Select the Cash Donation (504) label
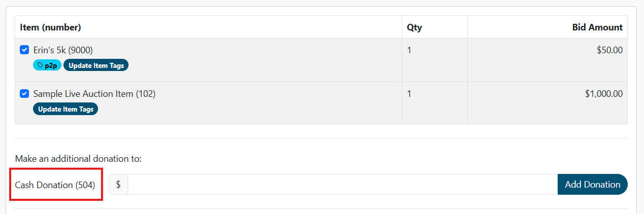This screenshot has width=644, height=214. 55,185
